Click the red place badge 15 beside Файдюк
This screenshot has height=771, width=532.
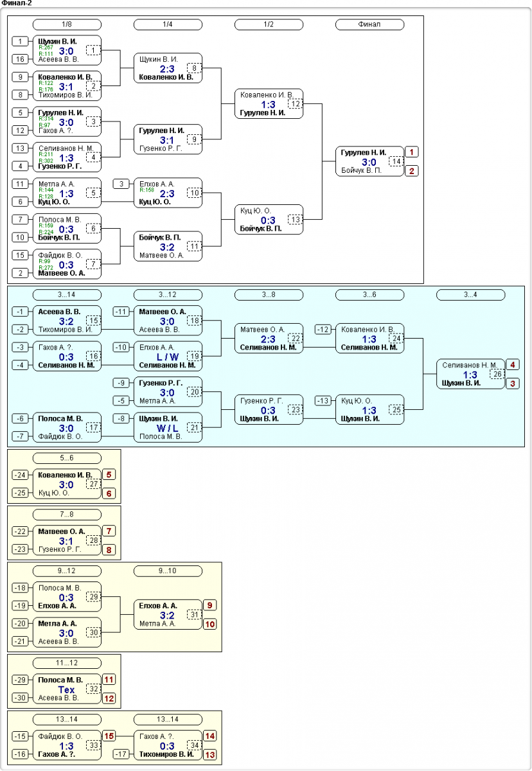pyautogui.click(x=109, y=736)
